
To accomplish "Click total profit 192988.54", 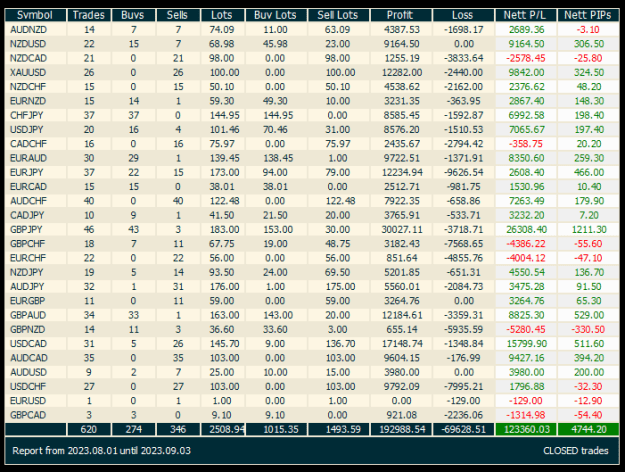I will pos(400,429).
